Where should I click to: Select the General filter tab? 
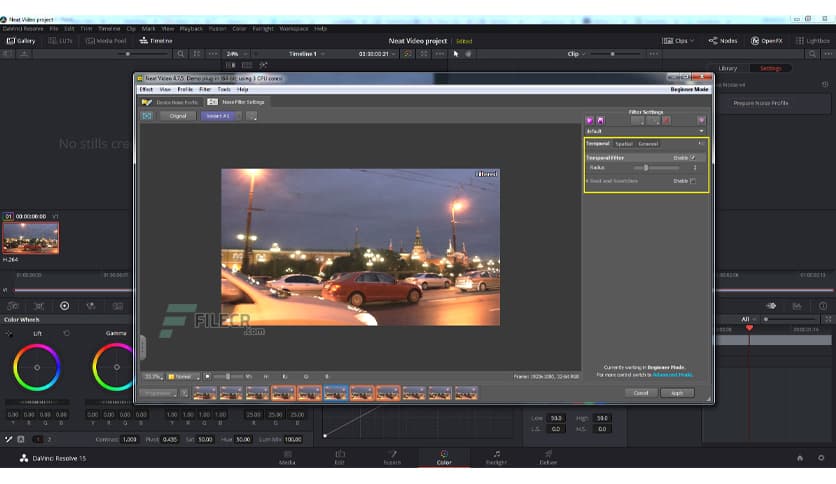648,144
